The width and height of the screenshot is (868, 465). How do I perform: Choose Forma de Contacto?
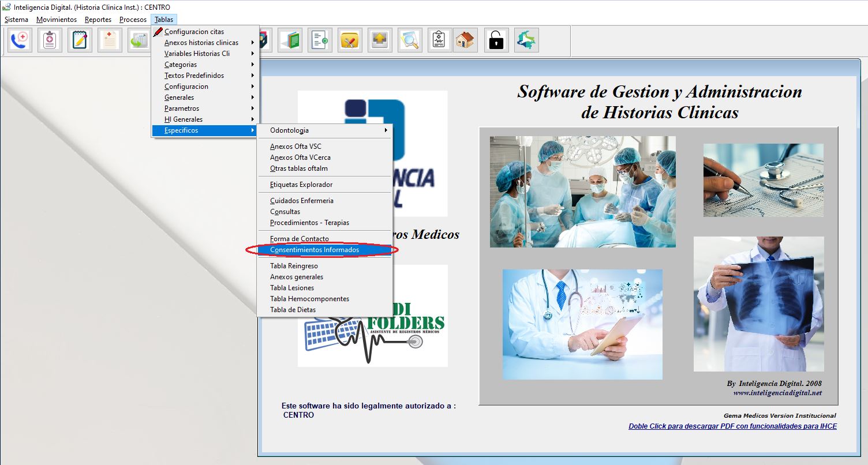tap(325, 239)
